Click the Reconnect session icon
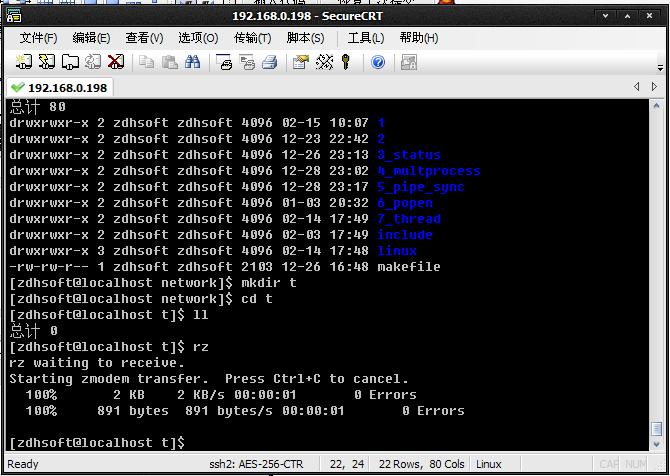The height and width of the screenshot is (476, 670). coord(93,62)
